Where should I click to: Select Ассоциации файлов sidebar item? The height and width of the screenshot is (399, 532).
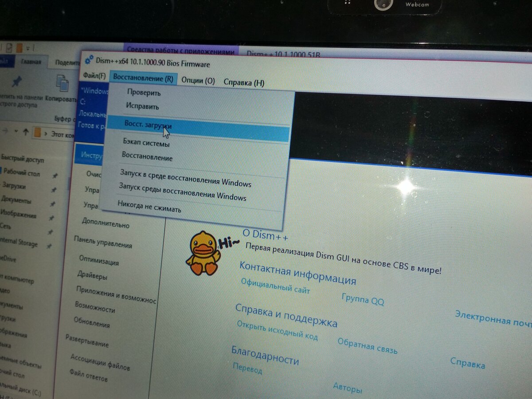click(x=100, y=362)
